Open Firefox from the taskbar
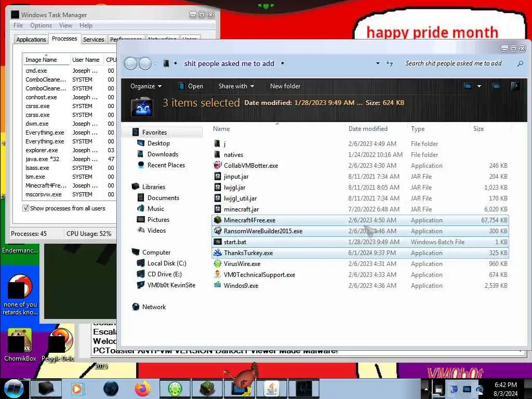The height and width of the screenshot is (399, 532). click(x=142, y=389)
